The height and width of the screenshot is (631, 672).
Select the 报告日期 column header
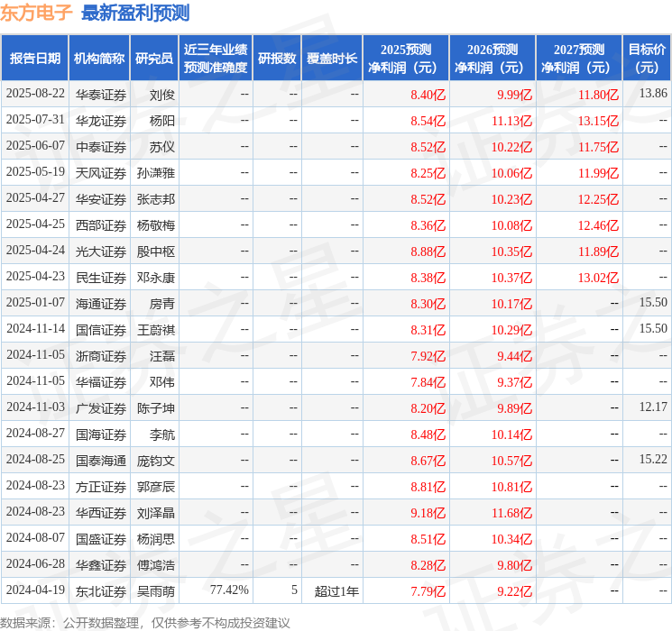(34, 59)
